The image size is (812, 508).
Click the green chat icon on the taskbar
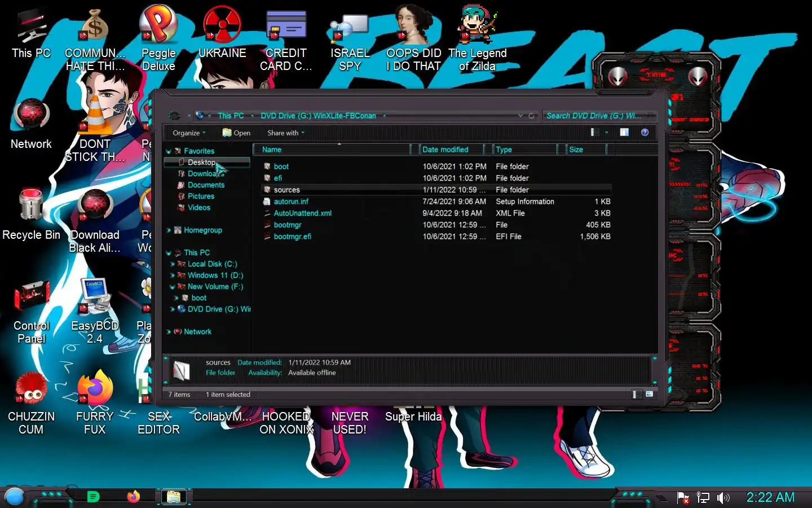click(93, 497)
